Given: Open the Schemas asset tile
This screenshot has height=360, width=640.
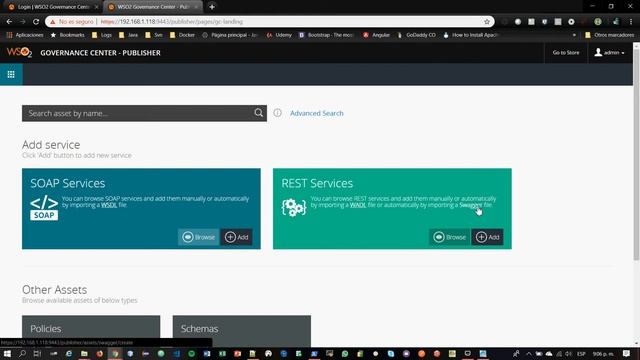Looking at the screenshot, I should click(x=242, y=331).
